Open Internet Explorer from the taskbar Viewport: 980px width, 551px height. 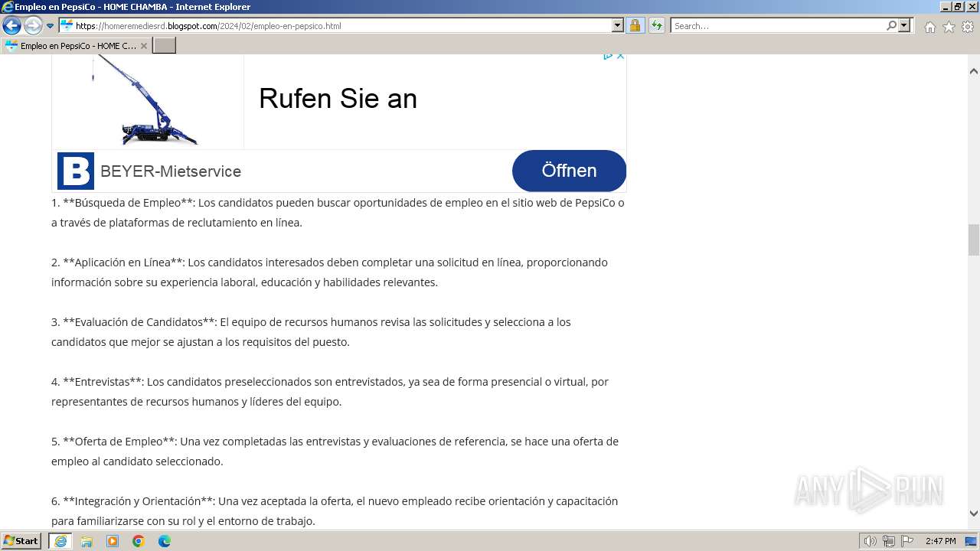[x=60, y=541]
